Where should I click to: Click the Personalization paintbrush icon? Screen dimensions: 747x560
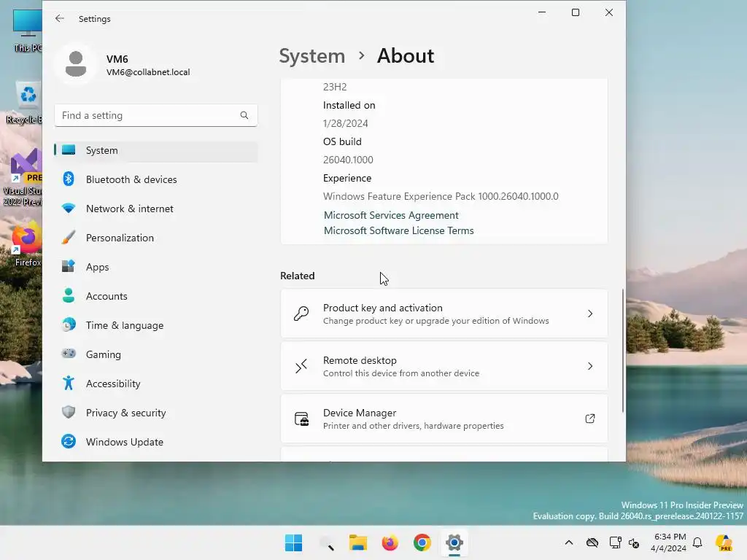69,238
